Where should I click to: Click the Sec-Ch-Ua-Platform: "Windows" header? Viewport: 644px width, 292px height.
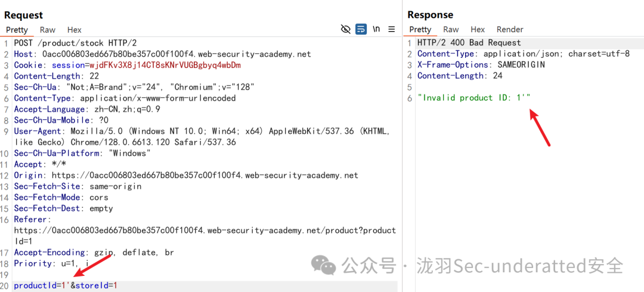pyautogui.click(x=82, y=153)
